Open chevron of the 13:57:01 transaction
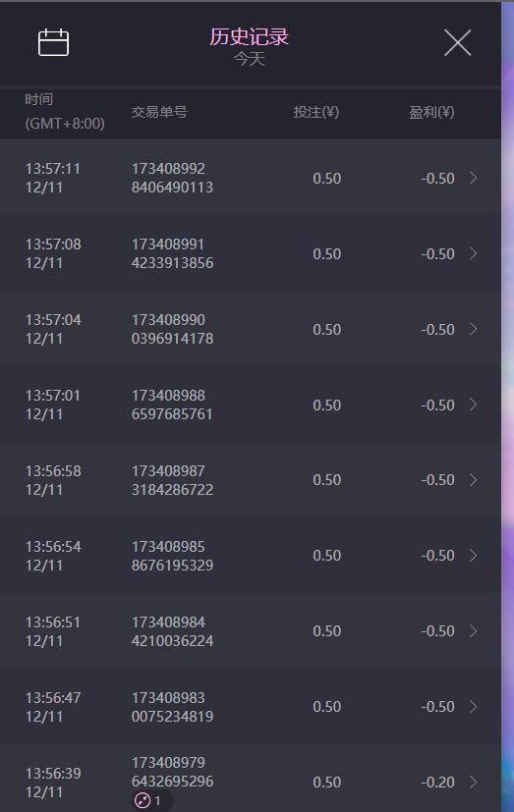 pyautogui.click(x=473, y=405)
